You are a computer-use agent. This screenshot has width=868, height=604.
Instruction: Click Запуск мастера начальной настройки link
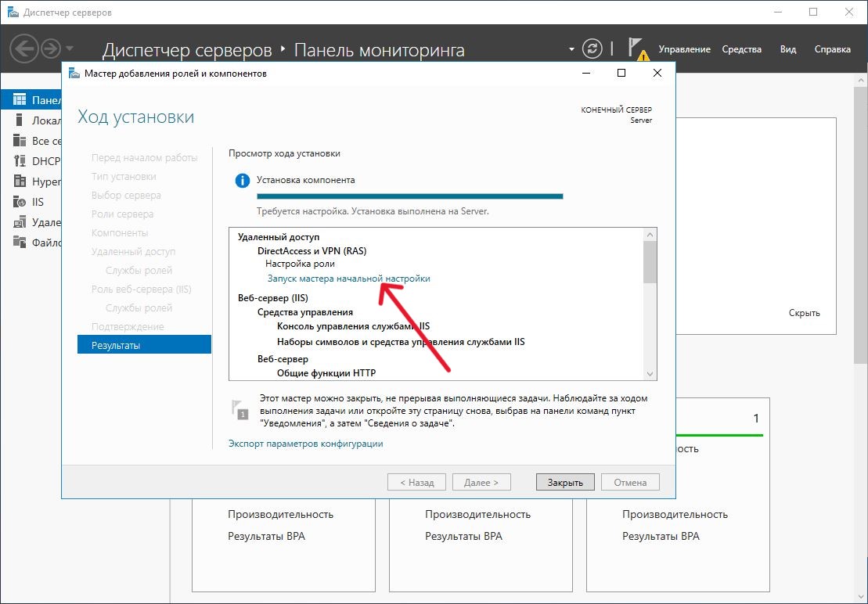[x=348, y=279]
